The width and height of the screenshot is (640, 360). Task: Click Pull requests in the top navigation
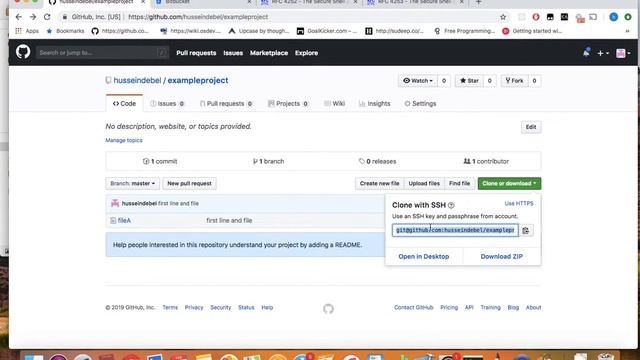tap(196, 53)
